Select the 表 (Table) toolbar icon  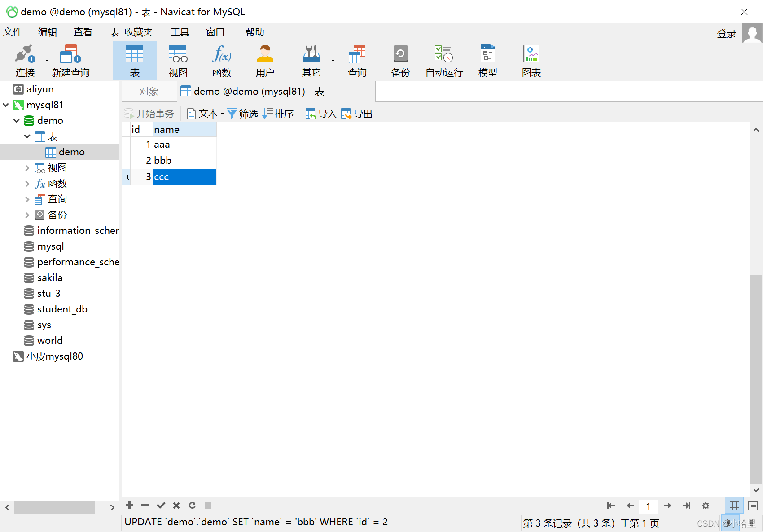135,61
